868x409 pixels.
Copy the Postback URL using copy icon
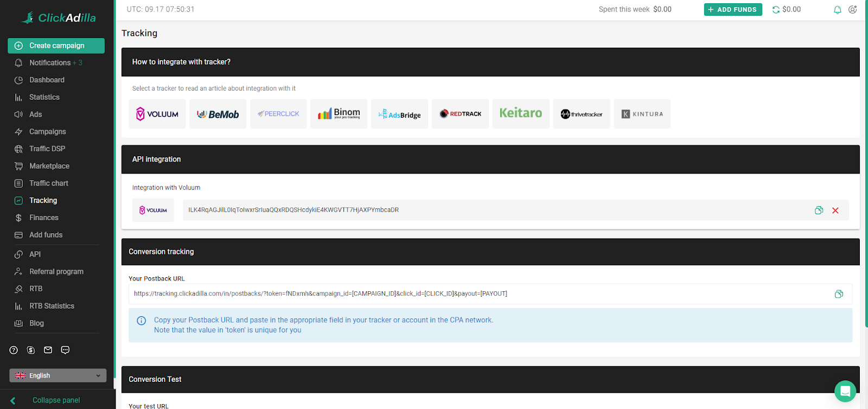[839, 294]
